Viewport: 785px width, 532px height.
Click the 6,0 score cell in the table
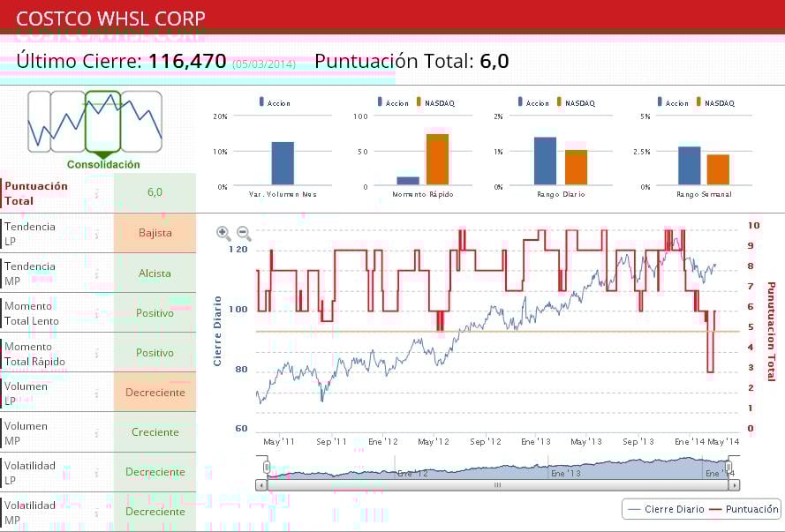click(x=155, y=192)
